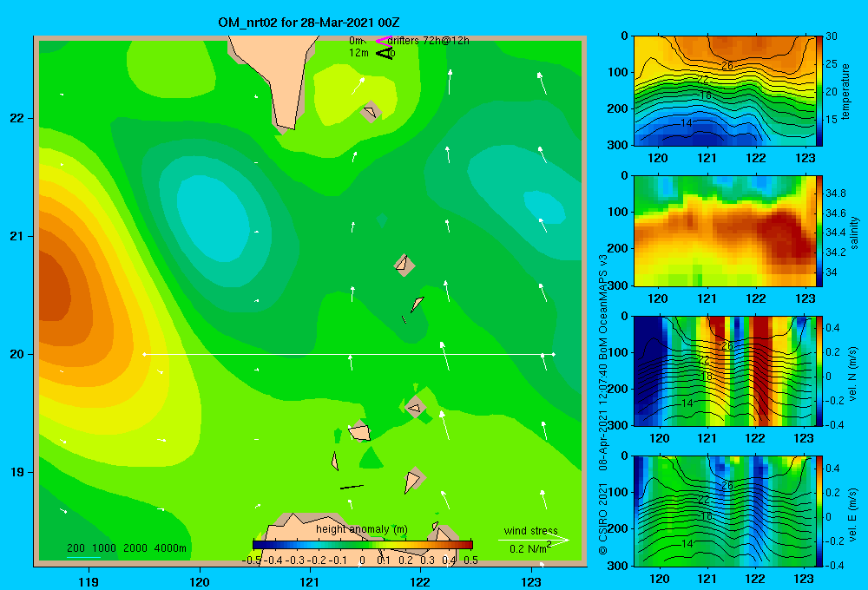The height and width of the screenshot is (590, 868).
Task: Click contour label '14' in the temperature panel
Action: click(686, 123)
